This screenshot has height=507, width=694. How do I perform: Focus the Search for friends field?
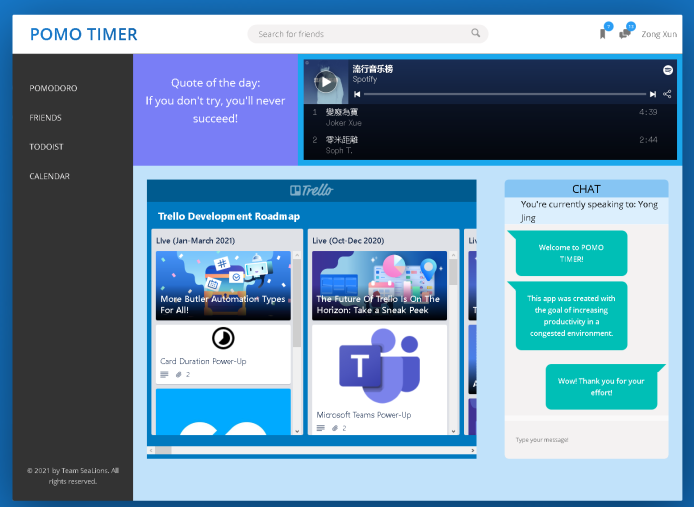367,34
